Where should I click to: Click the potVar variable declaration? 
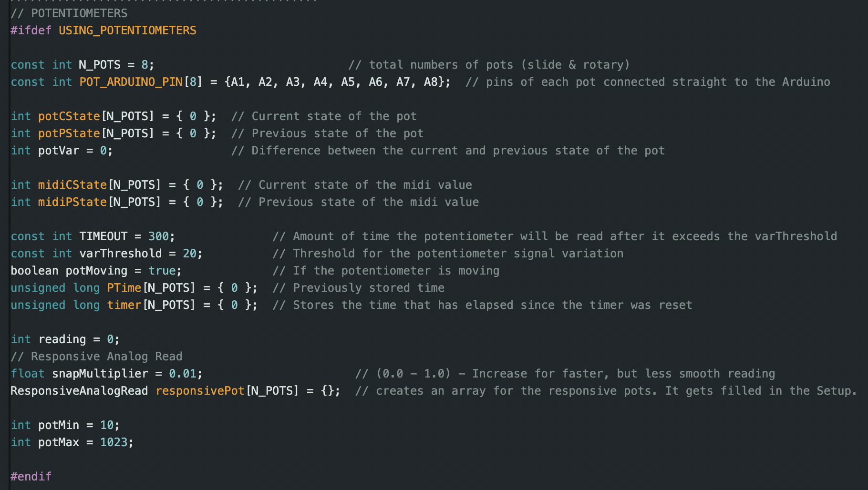point(59,151)
